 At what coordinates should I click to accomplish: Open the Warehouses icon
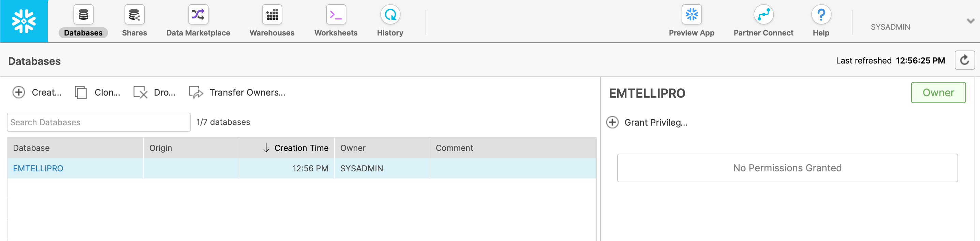[272, 14]
